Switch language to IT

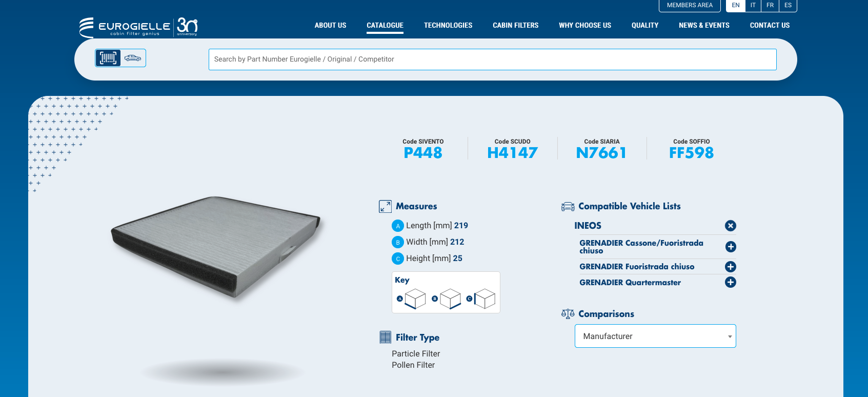click(753, 6)
